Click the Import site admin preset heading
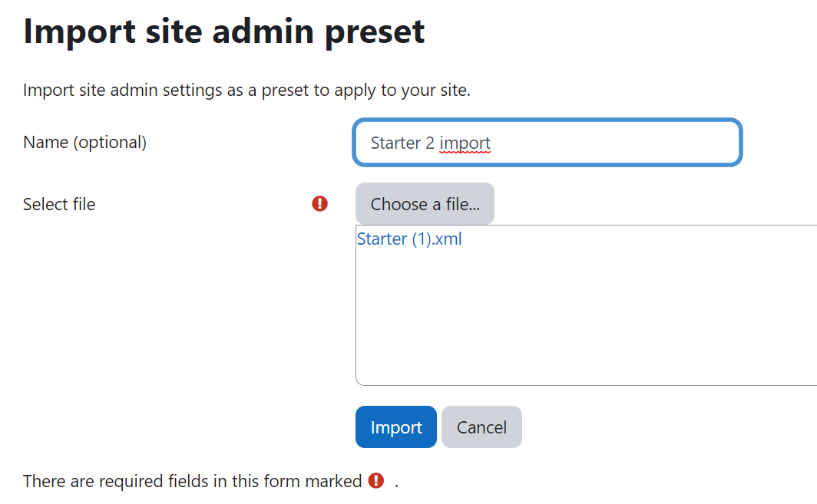The width and height of the screenshot is (817, 504). (x=224, y=31)
